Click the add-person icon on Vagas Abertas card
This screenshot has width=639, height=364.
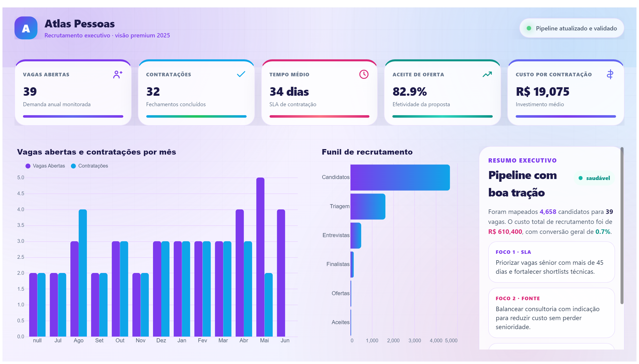point(117,75)
